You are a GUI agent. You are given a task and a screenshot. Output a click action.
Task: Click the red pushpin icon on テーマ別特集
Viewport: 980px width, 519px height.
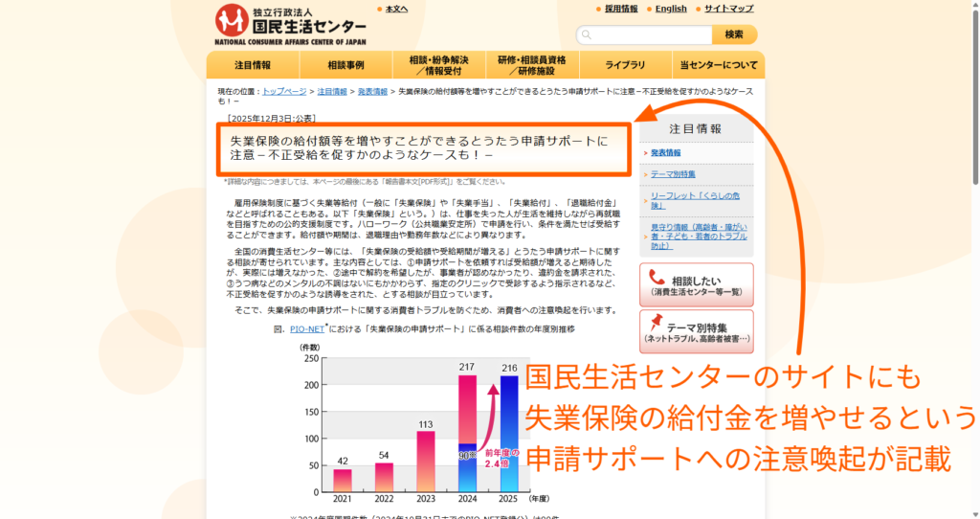[x=656, y=323]
